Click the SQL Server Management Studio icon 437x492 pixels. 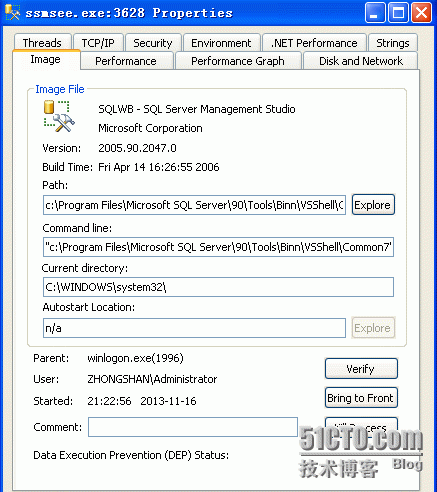pos(59,116)
